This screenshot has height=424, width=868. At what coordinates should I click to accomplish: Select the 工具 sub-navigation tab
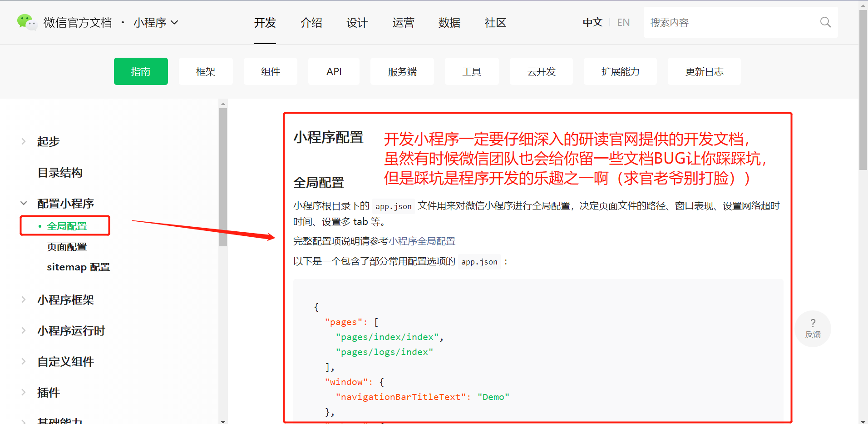tap(472, 71)
